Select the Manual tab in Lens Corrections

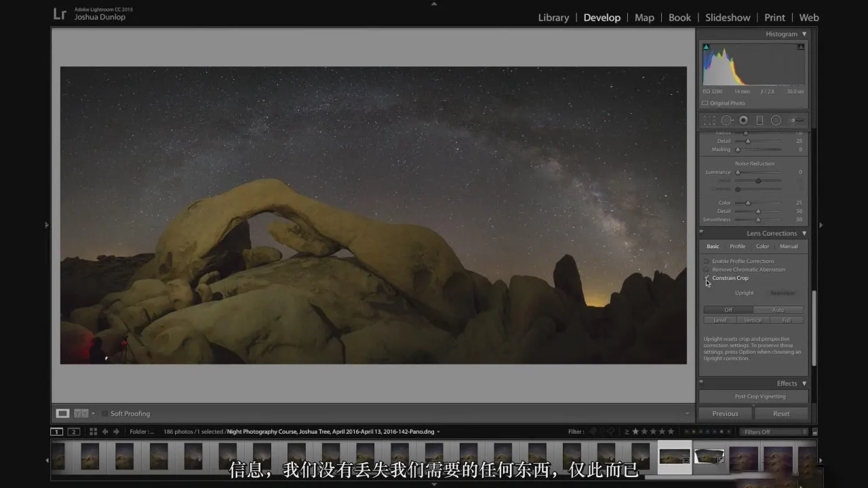(789, 246)
